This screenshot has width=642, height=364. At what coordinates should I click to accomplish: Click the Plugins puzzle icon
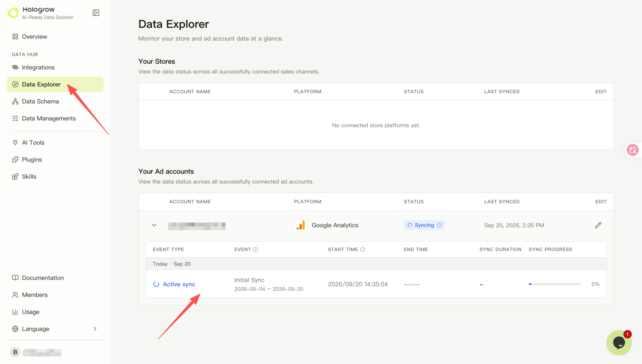coord(15,160)
